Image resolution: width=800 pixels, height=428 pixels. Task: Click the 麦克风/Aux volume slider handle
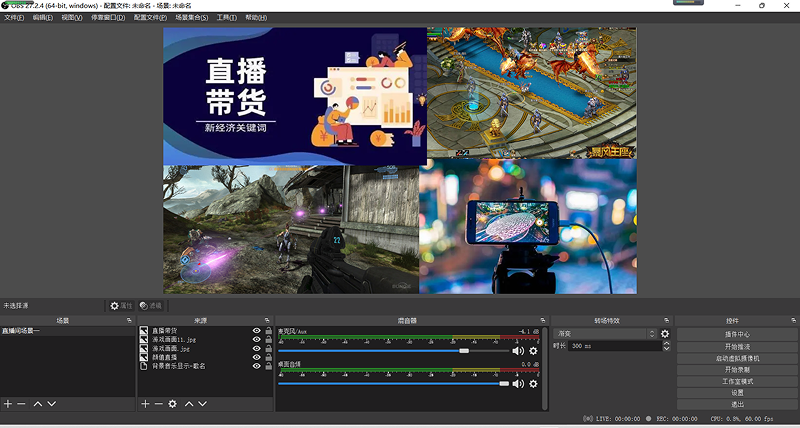(x=464, y=351)
